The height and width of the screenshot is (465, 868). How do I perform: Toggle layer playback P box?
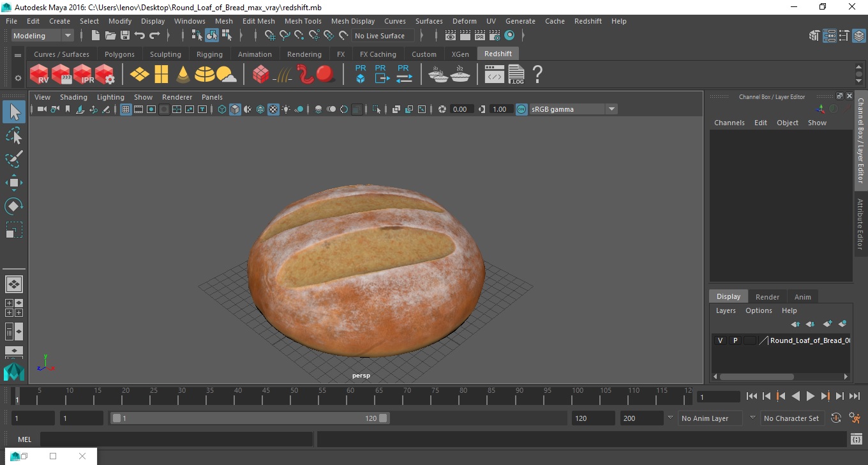(735, 340)
